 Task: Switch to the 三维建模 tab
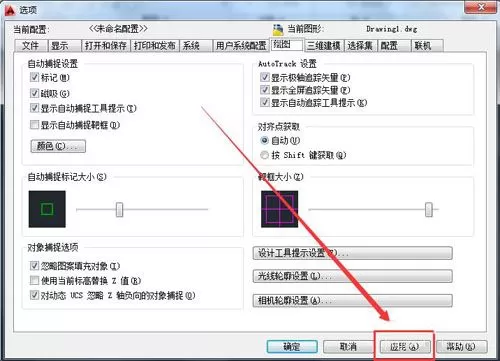tap(323, 46)
